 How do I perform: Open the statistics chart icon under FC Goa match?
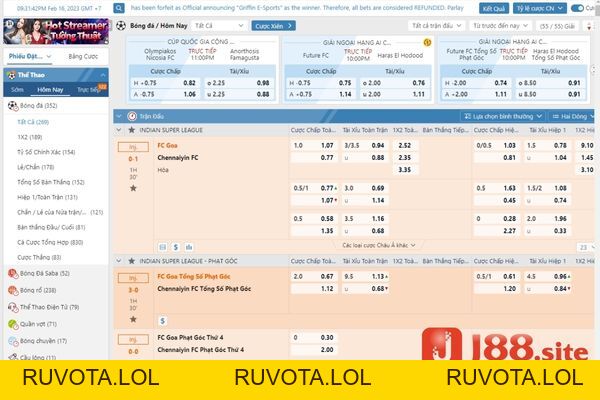[189, 247]
